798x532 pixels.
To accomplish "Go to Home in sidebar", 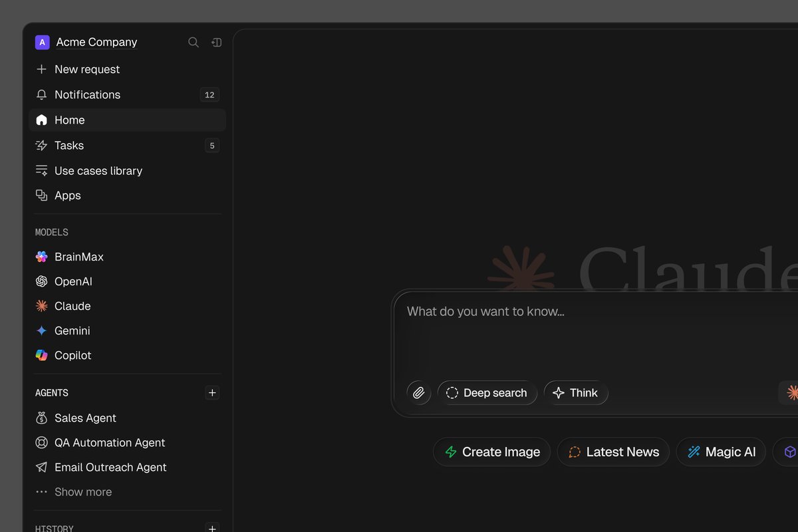I will [x=127, y=120].
